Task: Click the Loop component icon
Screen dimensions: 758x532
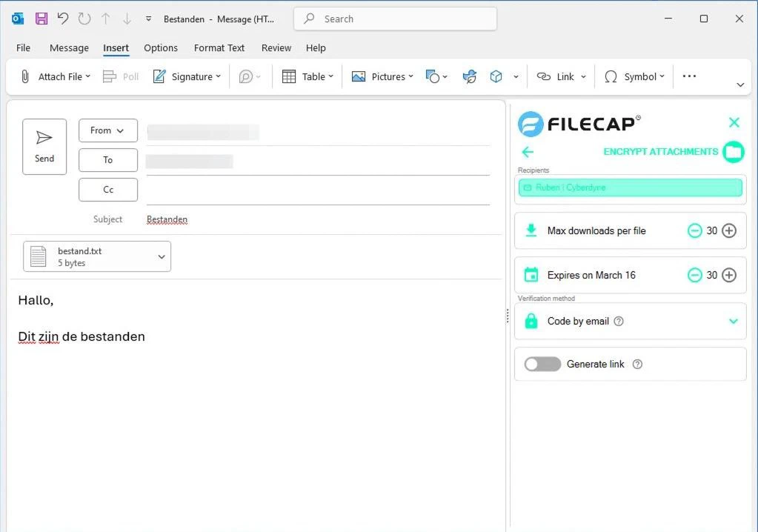Action: pos(246,76)
